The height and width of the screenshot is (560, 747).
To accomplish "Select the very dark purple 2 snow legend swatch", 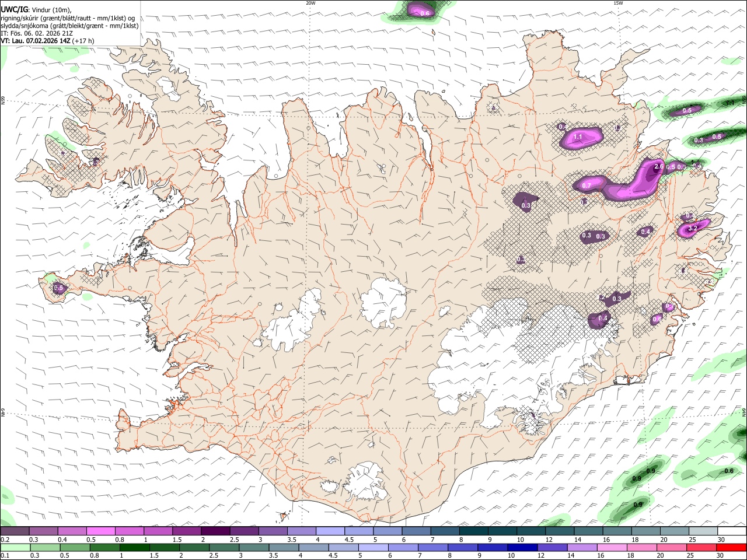I will [x=215, y=531].
